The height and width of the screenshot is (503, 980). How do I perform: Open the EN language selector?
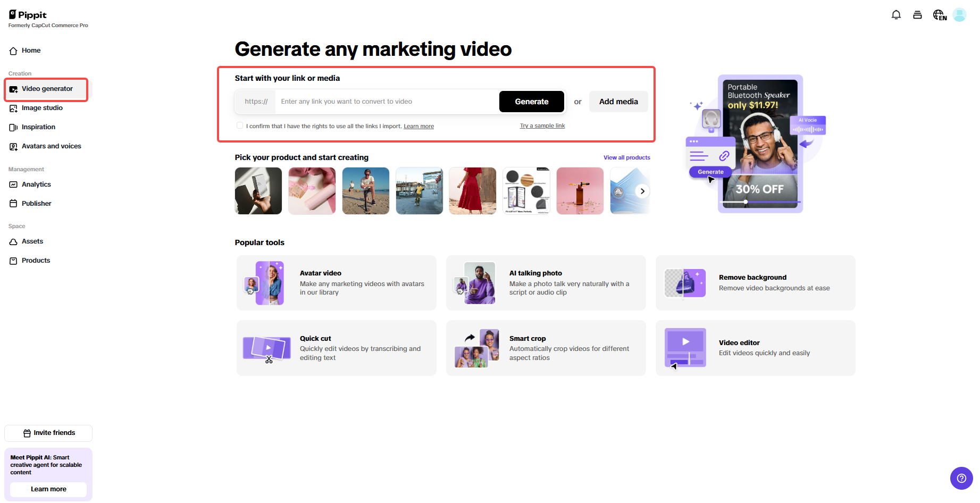pos(939,14)
